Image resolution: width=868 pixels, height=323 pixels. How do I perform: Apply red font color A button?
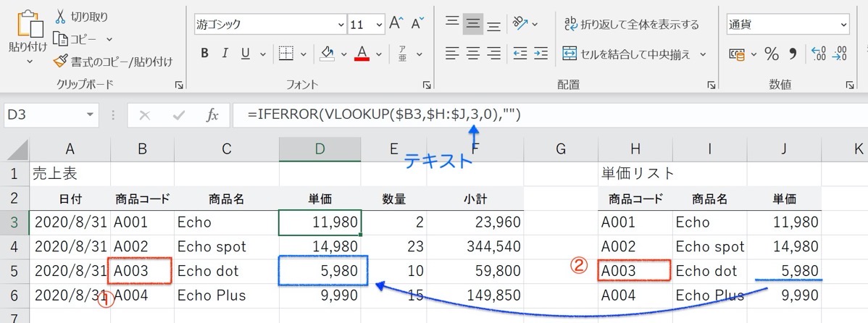362,54
